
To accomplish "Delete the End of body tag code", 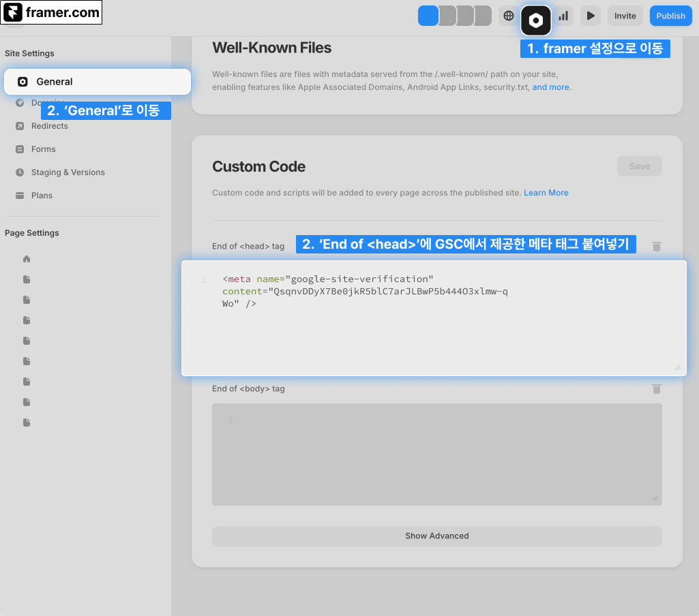I will click(656, 389).
